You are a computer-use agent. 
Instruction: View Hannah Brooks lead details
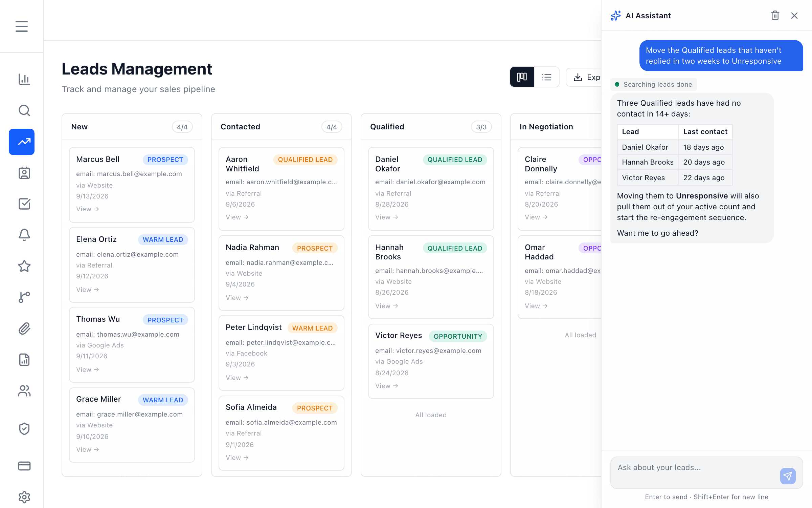386,306
